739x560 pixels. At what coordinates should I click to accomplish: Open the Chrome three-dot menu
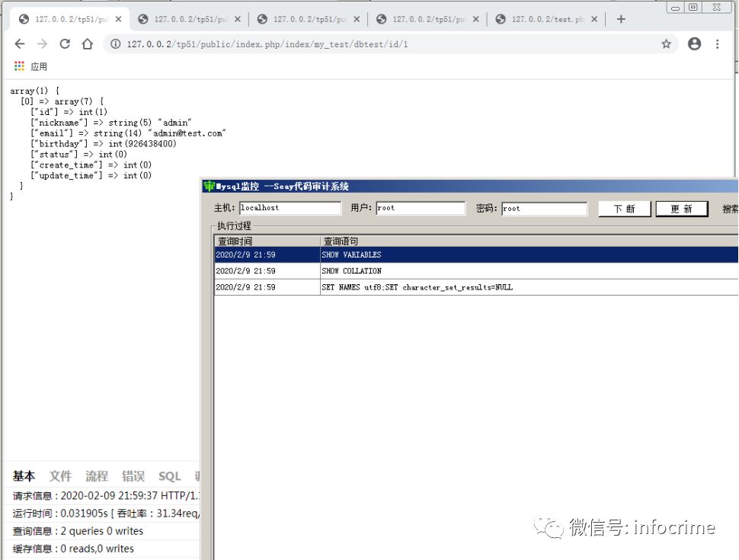[x=718, y=44]
